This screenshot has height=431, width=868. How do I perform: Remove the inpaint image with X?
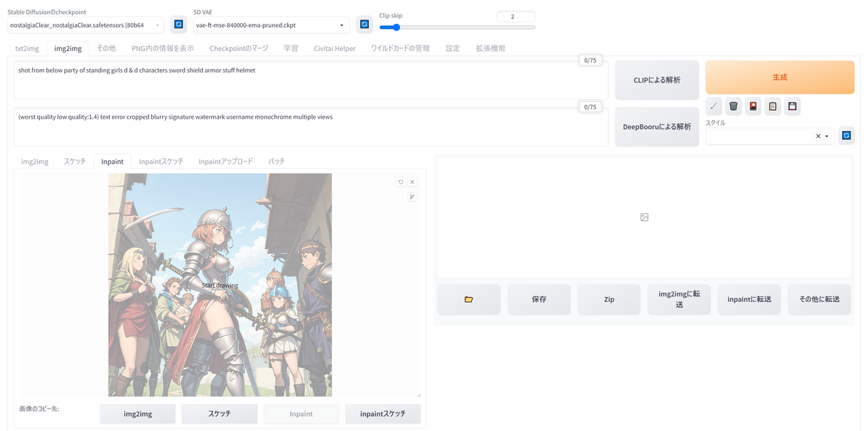[x=412, y=182]
